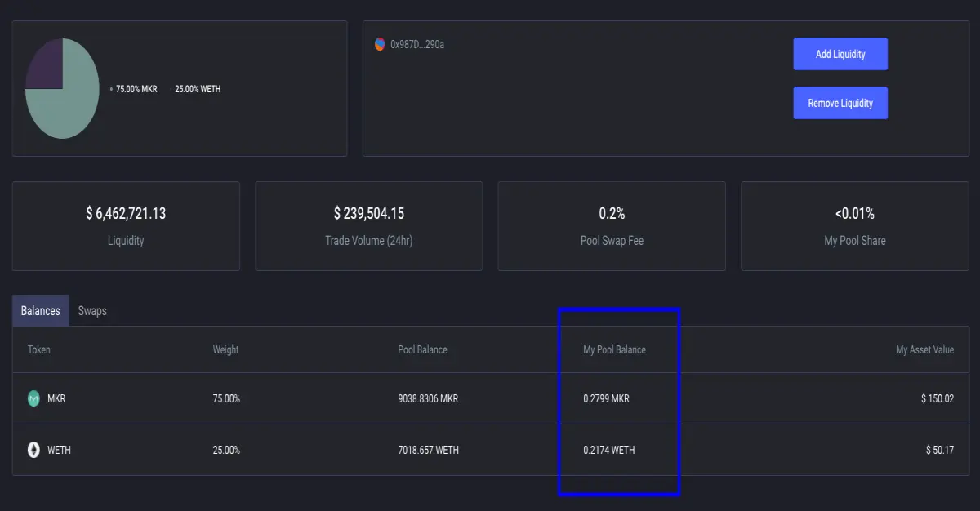Click the wallet address avatar icon
Screen dimensions: 980x511
pos(380,44)
